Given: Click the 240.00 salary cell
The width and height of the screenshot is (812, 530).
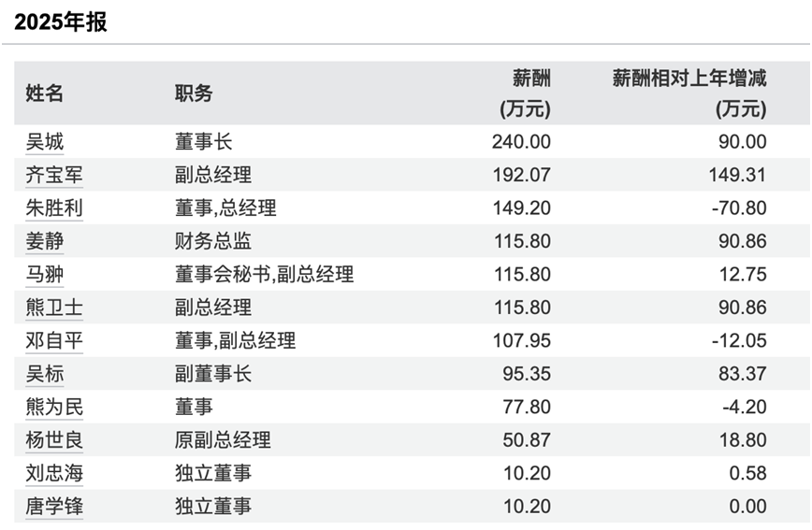Looking at the screenshot, I should coord(521,142).
